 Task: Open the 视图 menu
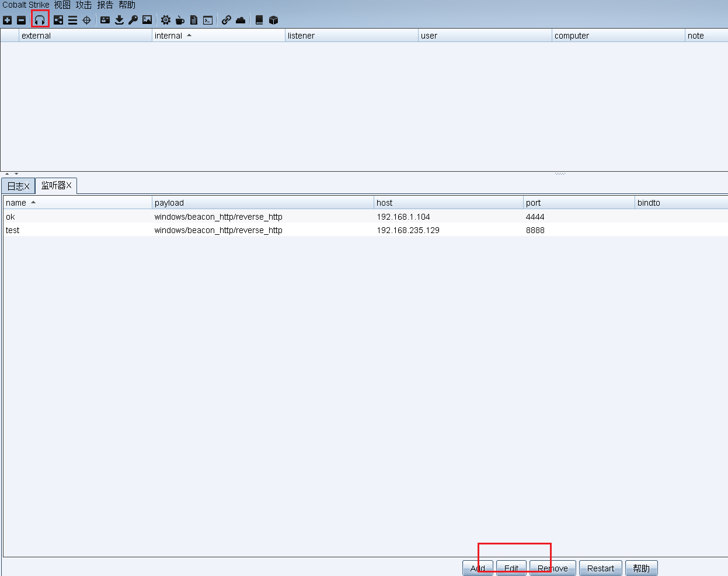click(x=62, y=5)
